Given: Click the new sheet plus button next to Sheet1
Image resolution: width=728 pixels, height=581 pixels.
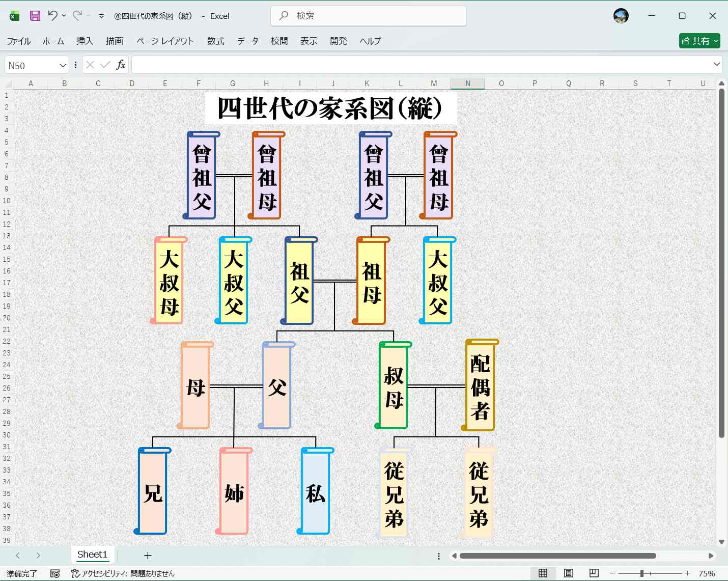Looking at the screenshot, I should [148, 555].
